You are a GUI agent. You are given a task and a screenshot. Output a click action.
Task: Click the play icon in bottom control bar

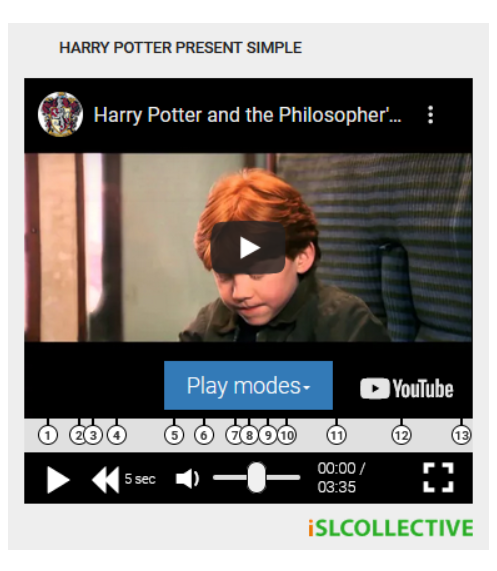coord(58,480)
